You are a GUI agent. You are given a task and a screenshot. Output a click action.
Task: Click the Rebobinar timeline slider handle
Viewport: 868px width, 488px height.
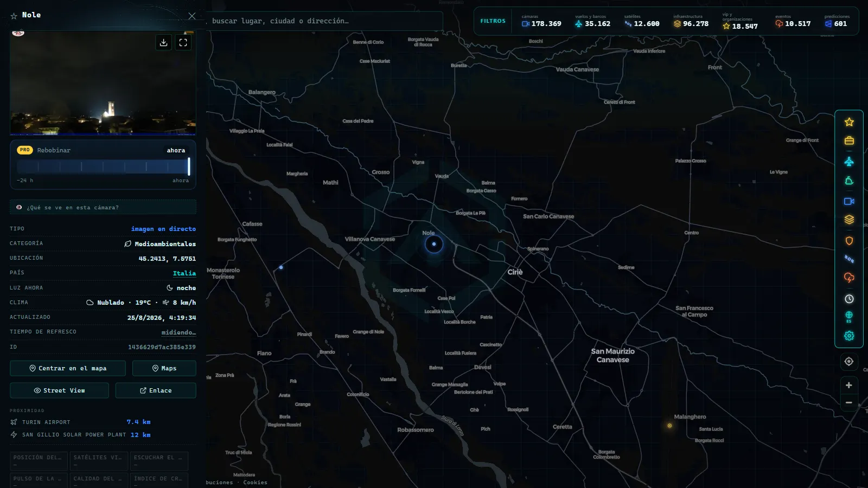point(189,166)
